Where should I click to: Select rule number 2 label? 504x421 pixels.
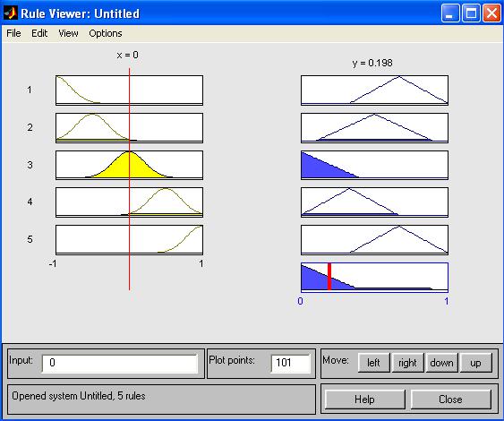tap(30, 127)
